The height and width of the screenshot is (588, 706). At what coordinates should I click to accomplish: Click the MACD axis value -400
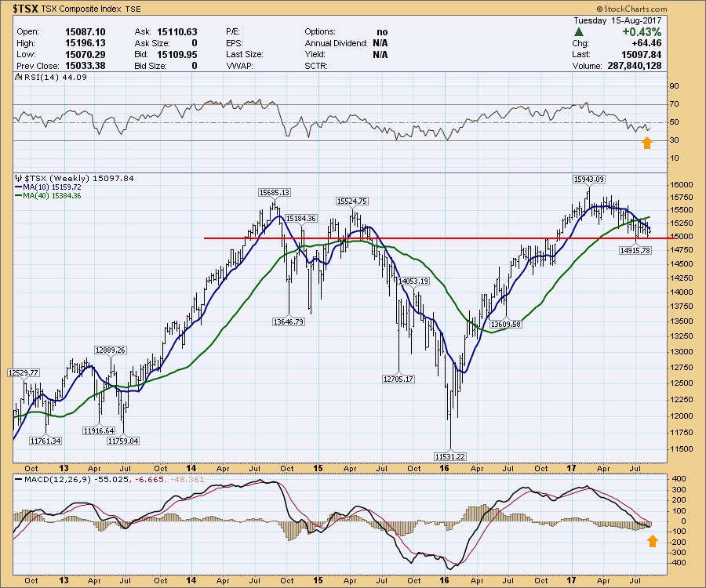[676, 563]
